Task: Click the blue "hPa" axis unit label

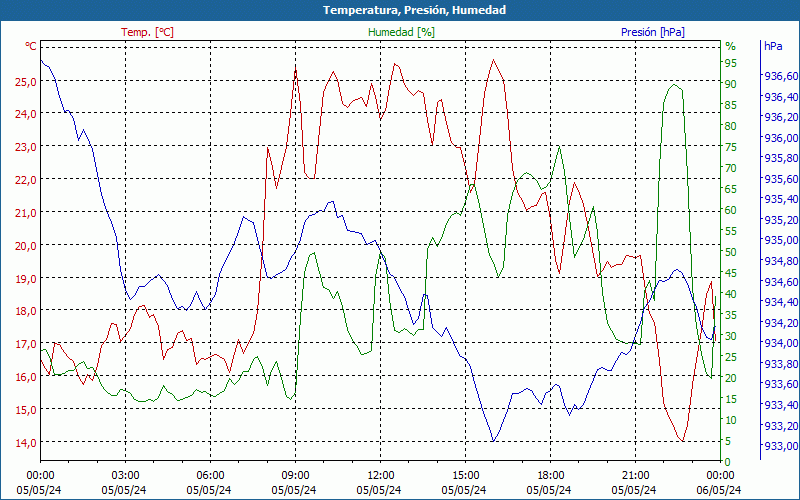Action: (x=773, y=46)
